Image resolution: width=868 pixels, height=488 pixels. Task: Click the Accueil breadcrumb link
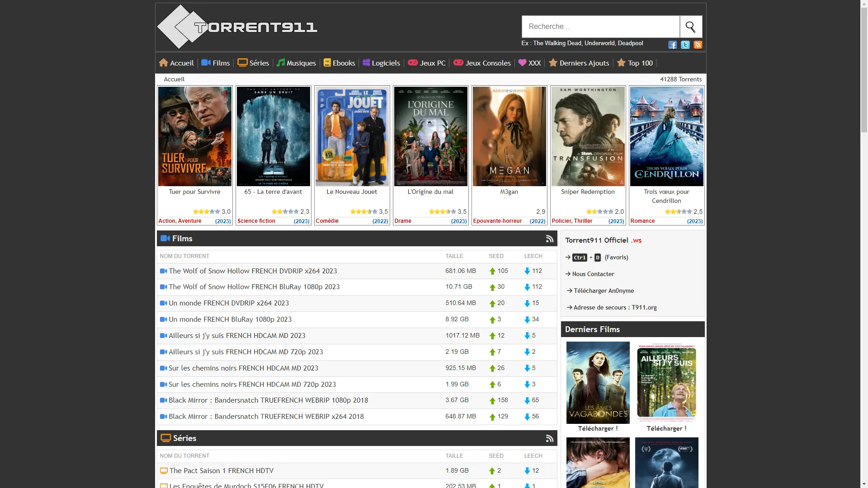click(x=174, y=79)
